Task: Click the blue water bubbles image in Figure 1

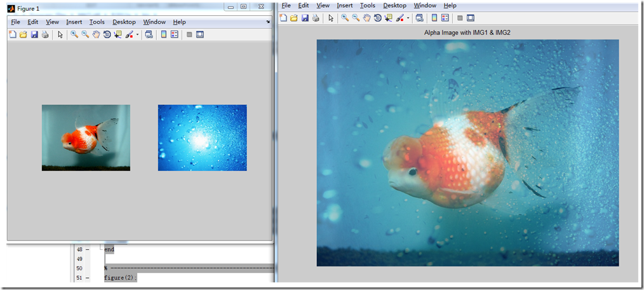Action: tap(203, 138)
